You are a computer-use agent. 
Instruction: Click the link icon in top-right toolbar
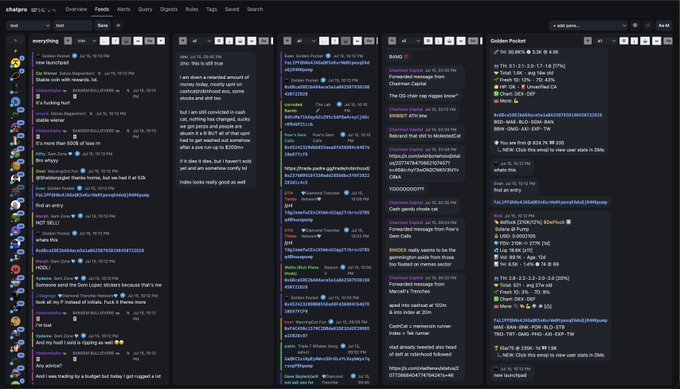click(x=647, y=26)
